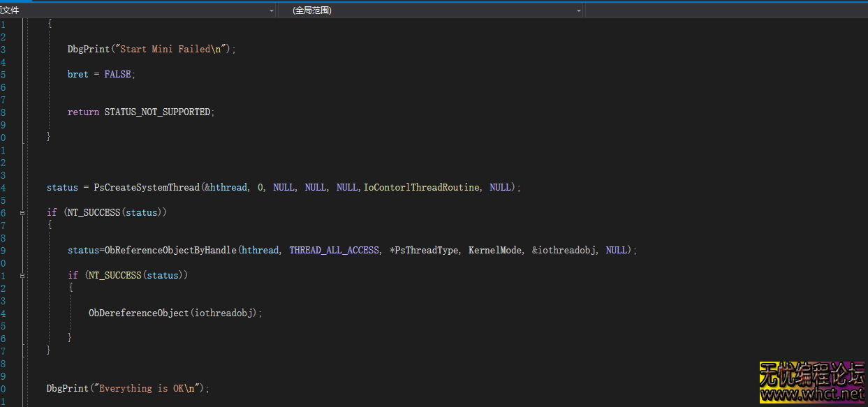Click the THREAD_ALL_ACCESS constant

pos(334,250)
